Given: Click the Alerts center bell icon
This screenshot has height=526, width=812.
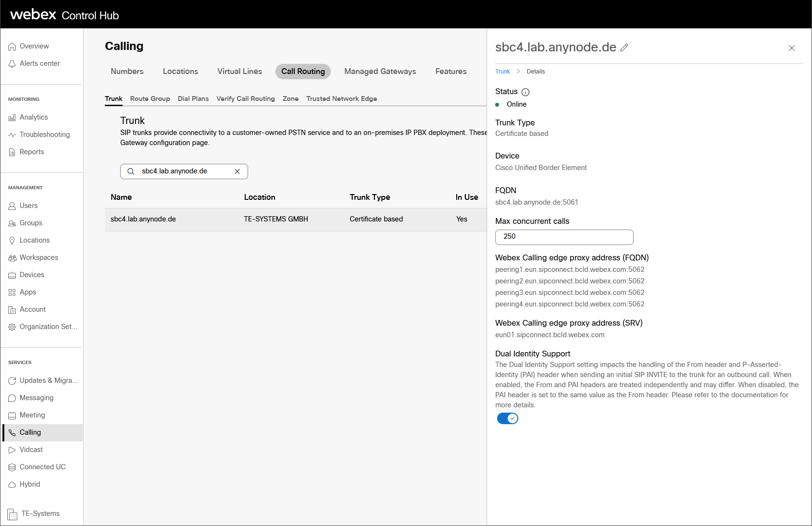Looking at the screenshot, I should click(x=12, y=64).
